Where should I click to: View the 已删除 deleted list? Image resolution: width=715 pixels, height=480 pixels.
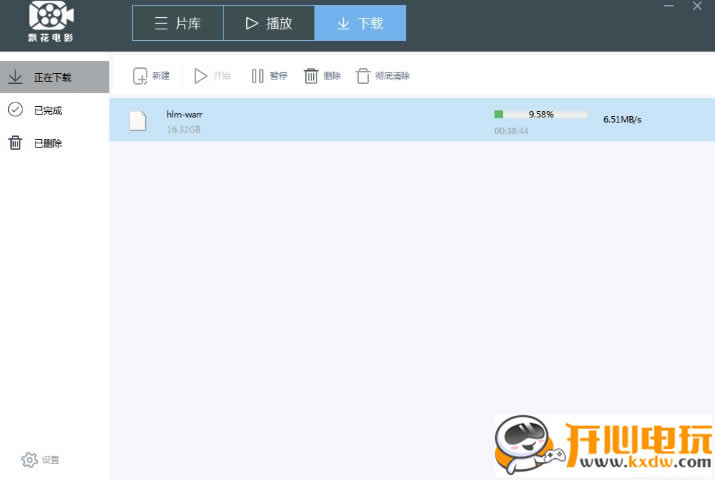click(x=54, y=143)
